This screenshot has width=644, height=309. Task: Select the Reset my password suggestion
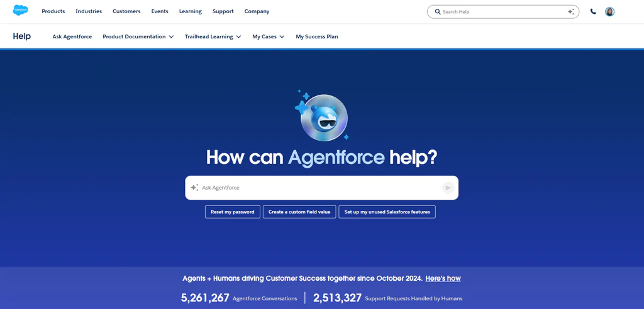pyautogui.click(x=233, y=212)
